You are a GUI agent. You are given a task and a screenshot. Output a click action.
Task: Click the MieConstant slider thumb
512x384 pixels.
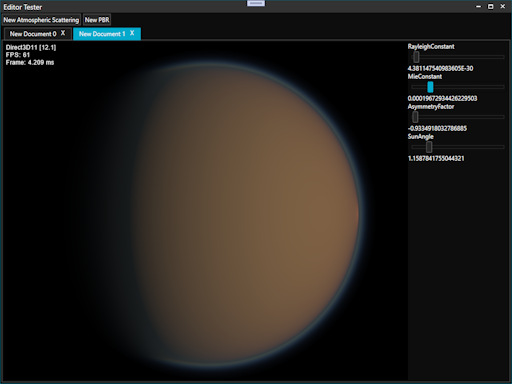click(x=430, y=87)
